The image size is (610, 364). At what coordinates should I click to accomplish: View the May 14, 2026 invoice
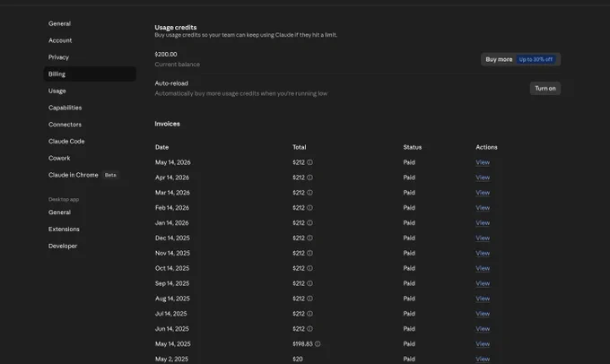point(483,162)
